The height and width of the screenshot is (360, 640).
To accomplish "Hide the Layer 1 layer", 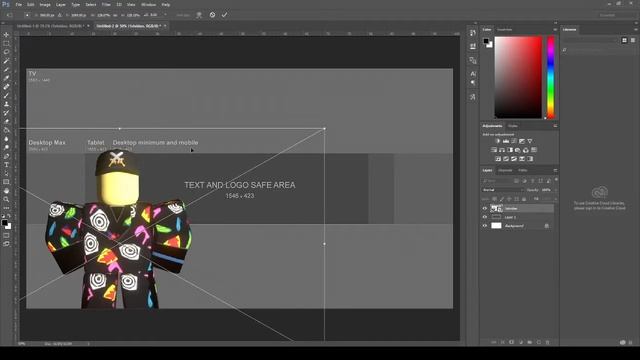I will coord(485,217).
